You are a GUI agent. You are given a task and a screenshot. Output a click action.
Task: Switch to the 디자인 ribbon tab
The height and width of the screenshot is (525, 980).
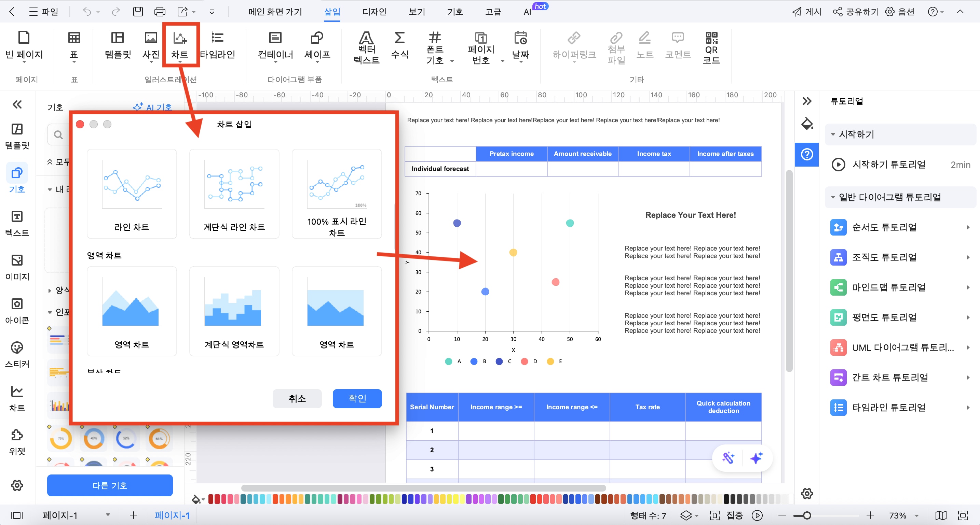point(374,12)
